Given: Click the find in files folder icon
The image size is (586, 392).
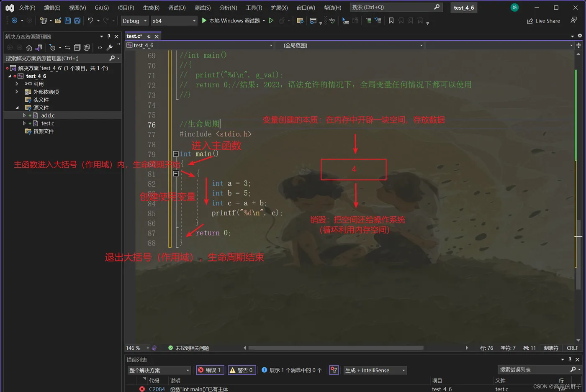Looking at the screenshot, I should point(300,20).
